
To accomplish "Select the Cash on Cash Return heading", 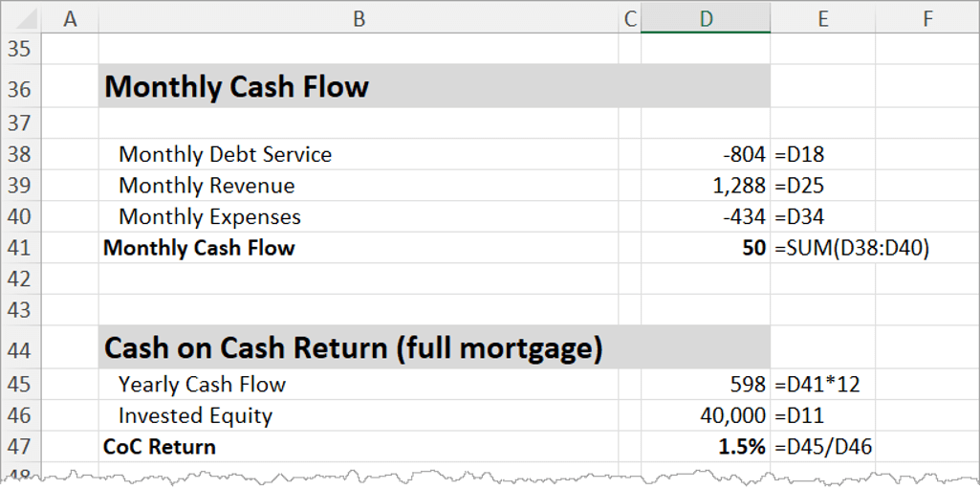I will [x=353, y=347].
